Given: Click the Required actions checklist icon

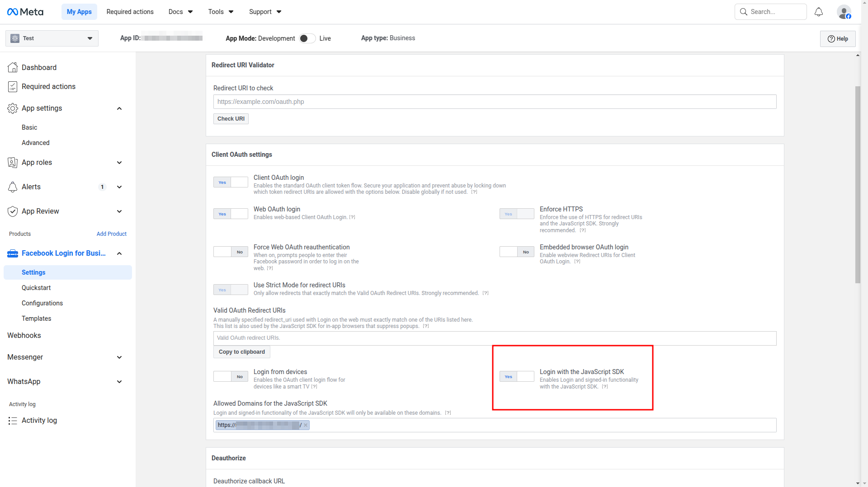Looking at the screenshot, I should 13,86.
